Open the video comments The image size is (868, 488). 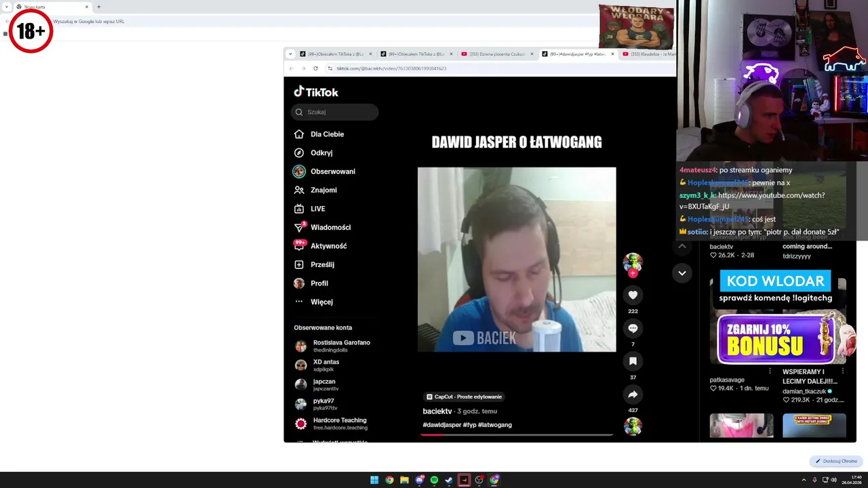[x=633, y=328]
